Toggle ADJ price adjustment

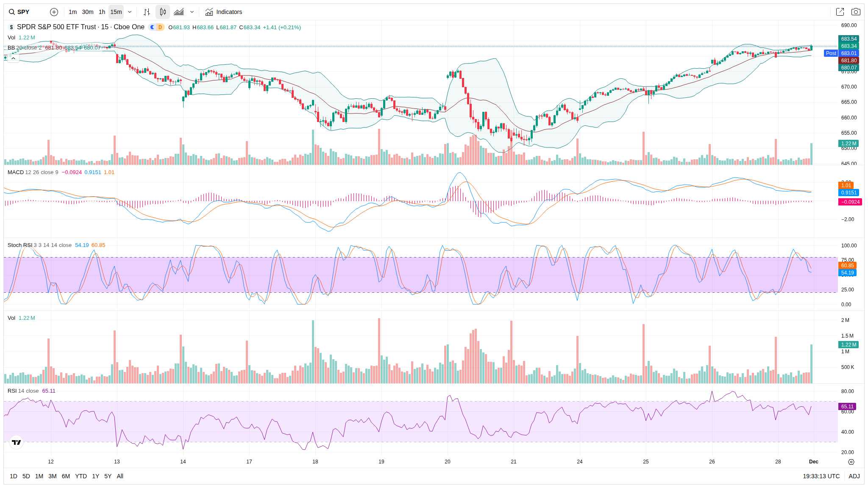coord(854,476)
